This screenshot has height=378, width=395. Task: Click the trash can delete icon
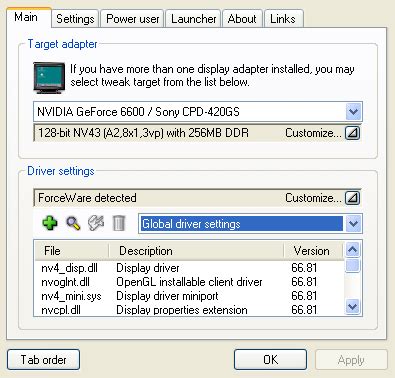click(119, 223)
